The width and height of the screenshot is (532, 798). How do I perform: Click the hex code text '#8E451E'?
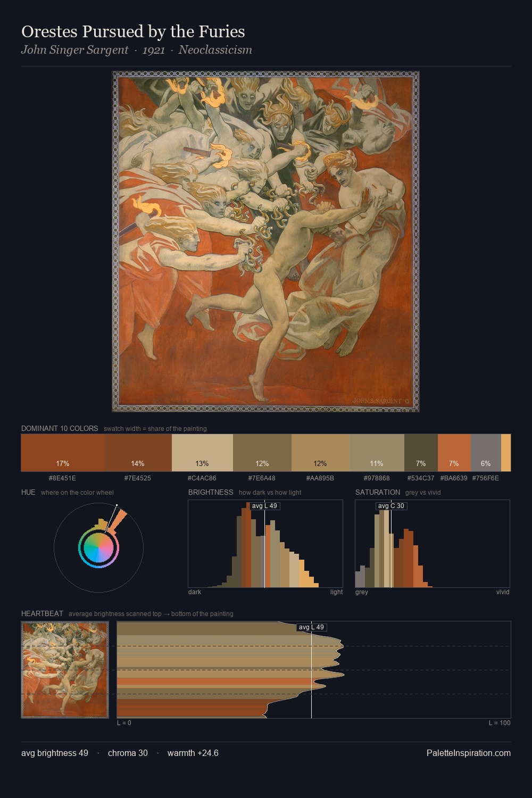pos(62,478)
